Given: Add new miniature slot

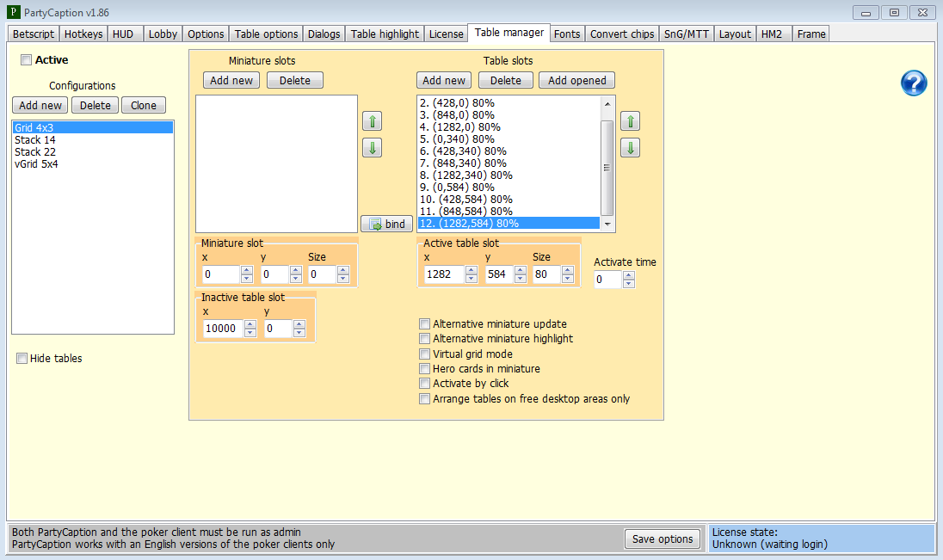Looking at the screenshot, I should [231, 81].
